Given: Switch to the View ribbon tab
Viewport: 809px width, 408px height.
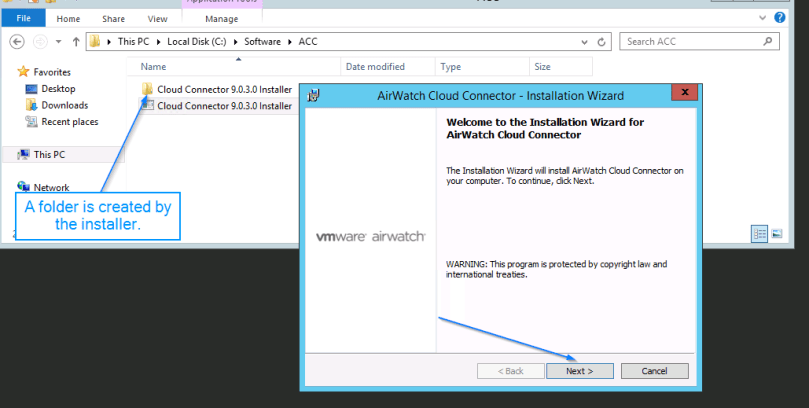Looking at the screenshot, I should tap(157, 18).
